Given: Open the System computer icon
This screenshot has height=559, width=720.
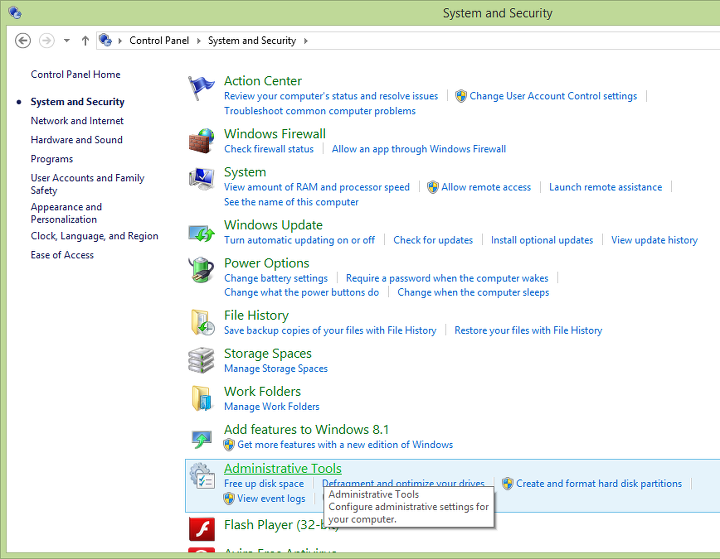Looking at the screenshot, I should point(201,179).
